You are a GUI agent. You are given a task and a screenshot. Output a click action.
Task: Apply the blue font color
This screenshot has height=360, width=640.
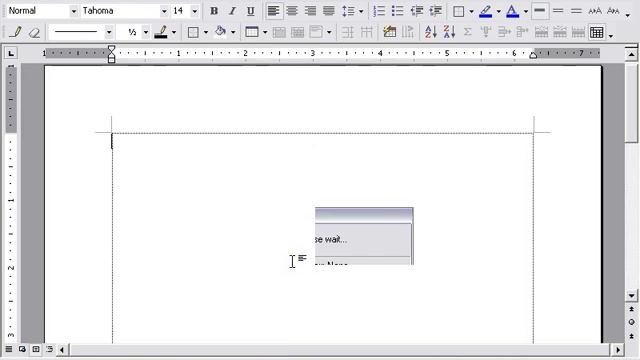(x=512, y=11)
